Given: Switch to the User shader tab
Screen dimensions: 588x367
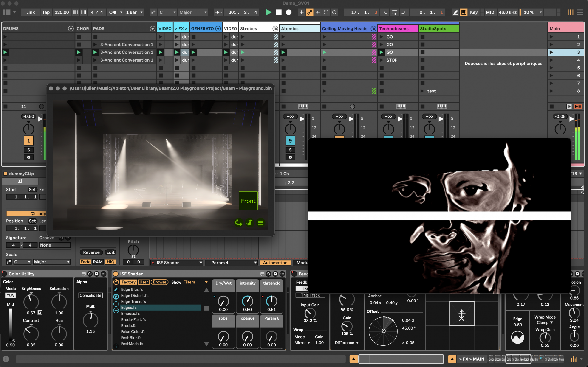Looking at the screenshot, I should click(x=144, y=282).
